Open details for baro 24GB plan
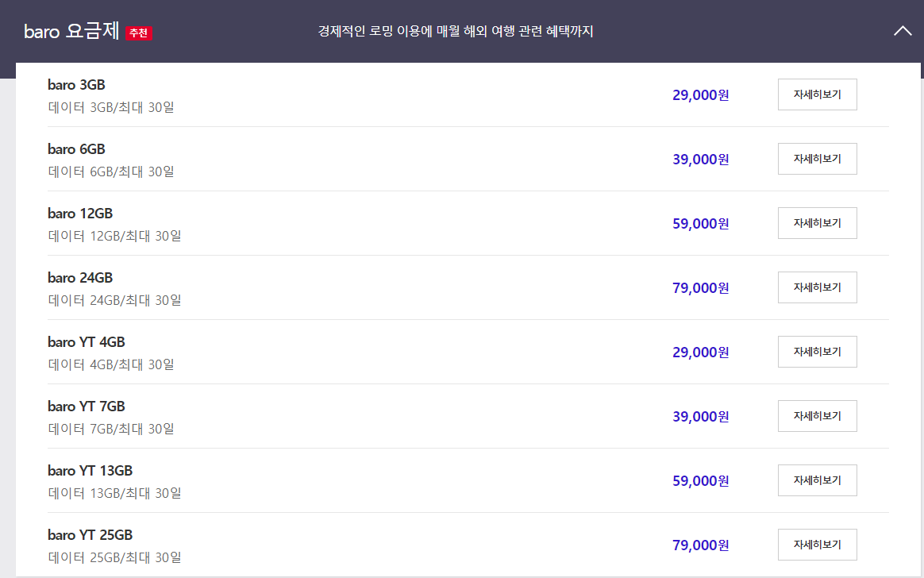The width and height of the screenshot is (924, 578). point(817,287)
